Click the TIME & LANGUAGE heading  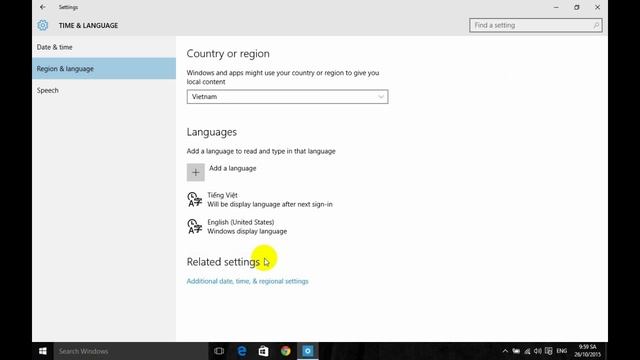click(x=88, y=25)
